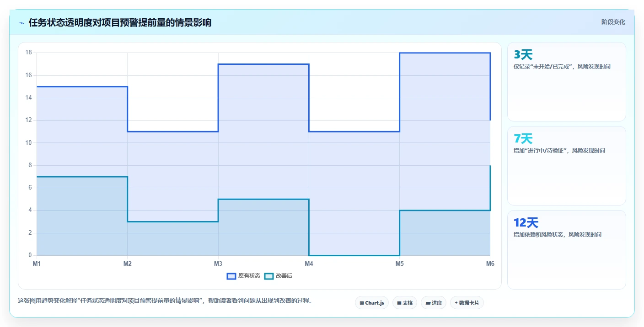
Task: Click the y-axis value 0
Action: point(30,255)
